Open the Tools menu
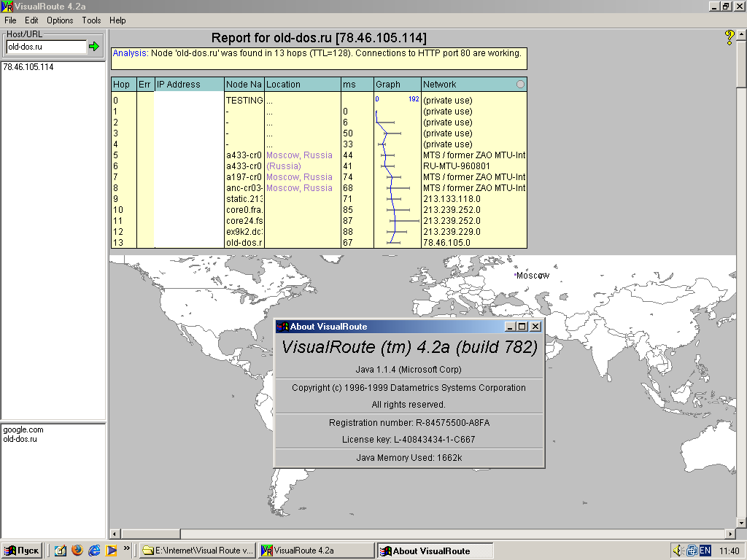This screenshot has width=747, height=560. [x=91, y=20]
